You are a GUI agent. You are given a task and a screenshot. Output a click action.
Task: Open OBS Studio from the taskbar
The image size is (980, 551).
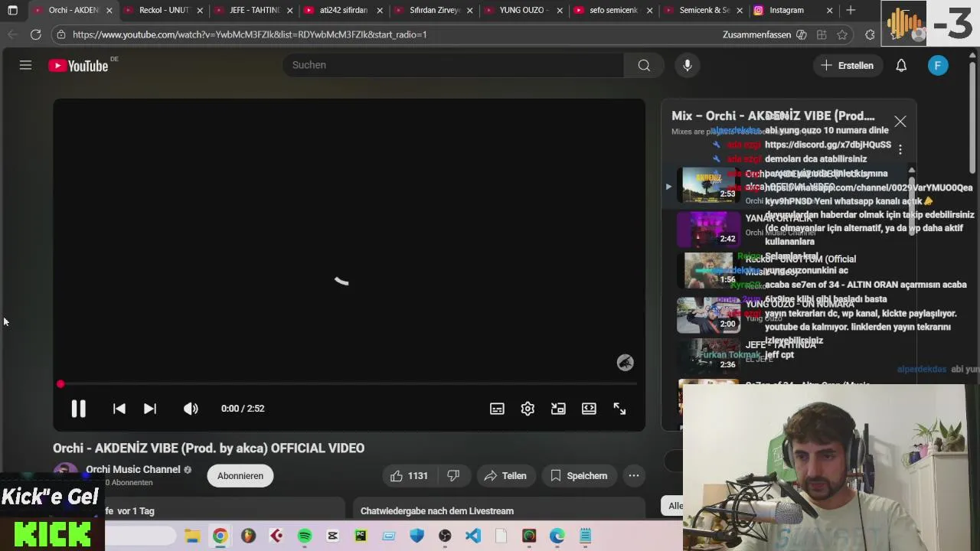pyautogui.click(x=445, y=536)
